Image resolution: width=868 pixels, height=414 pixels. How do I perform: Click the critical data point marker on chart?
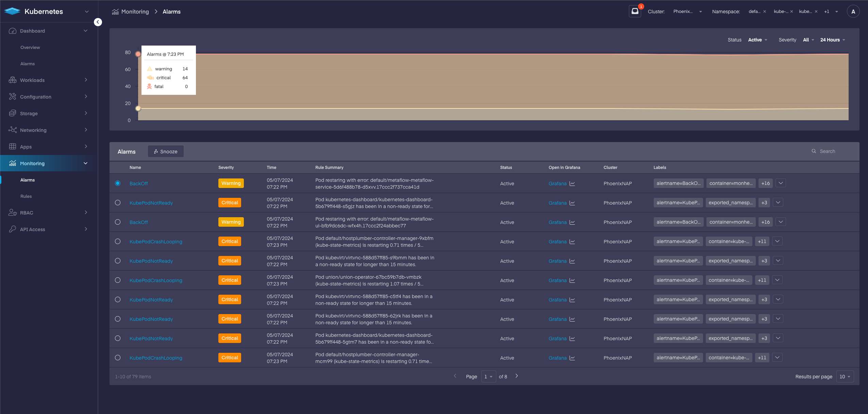pos(138,54)
